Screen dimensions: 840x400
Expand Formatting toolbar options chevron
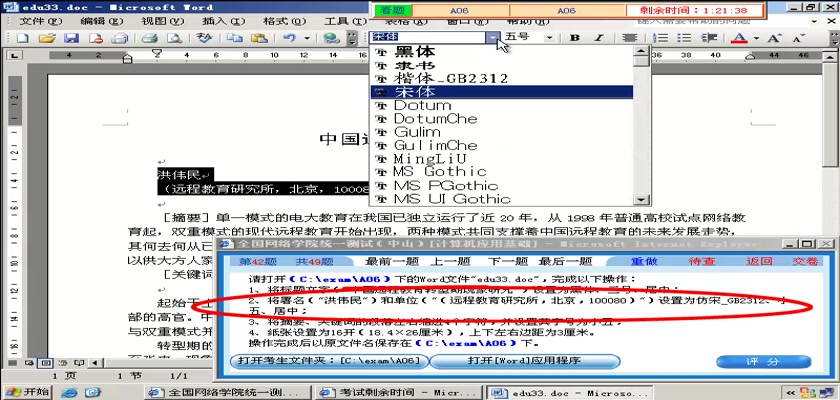pos(834,37)
